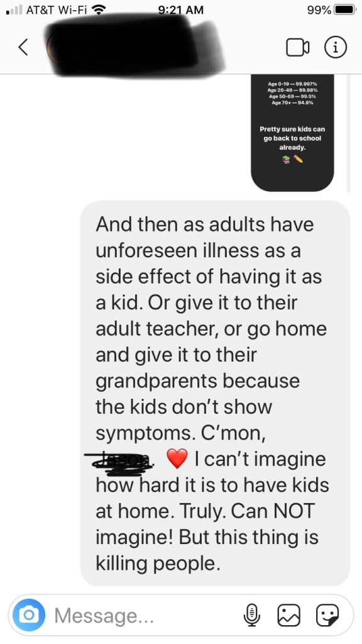Tap the age survival statistics text
Viewport: 362px width, 644px height.
point(292,93)
